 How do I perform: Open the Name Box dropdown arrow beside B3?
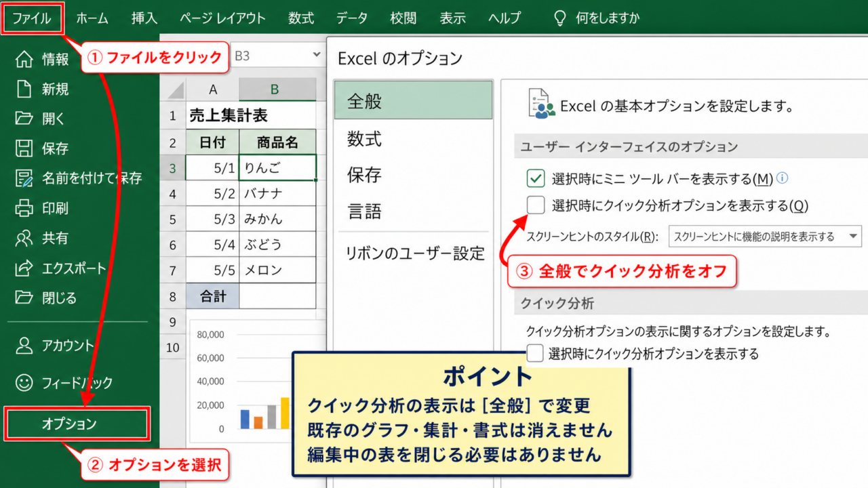point(316,56)
